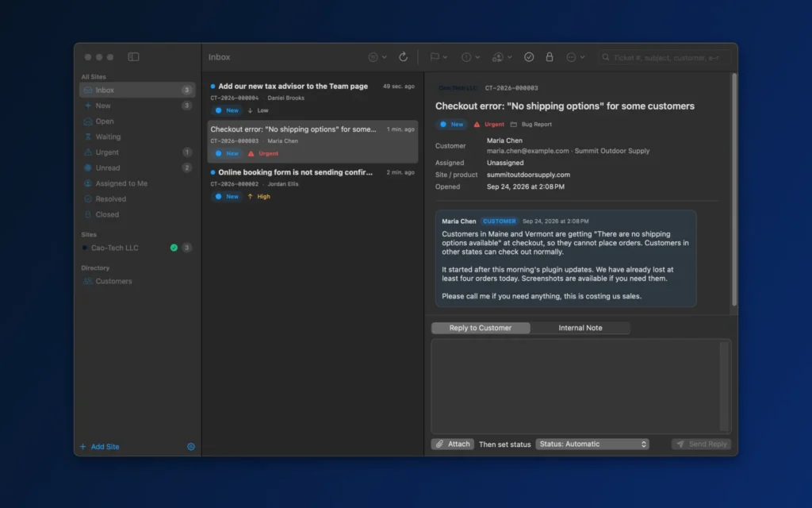Open the Status: Automatic dropdown
This screenshot has height=508, width=812.
(592, 444)
